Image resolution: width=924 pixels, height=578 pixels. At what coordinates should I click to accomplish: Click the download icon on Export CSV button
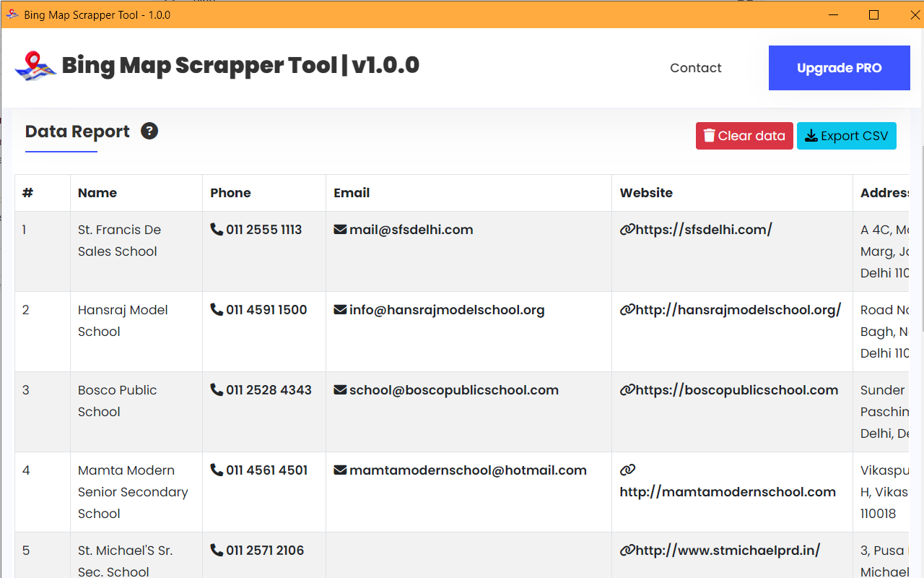coord(811,135)
